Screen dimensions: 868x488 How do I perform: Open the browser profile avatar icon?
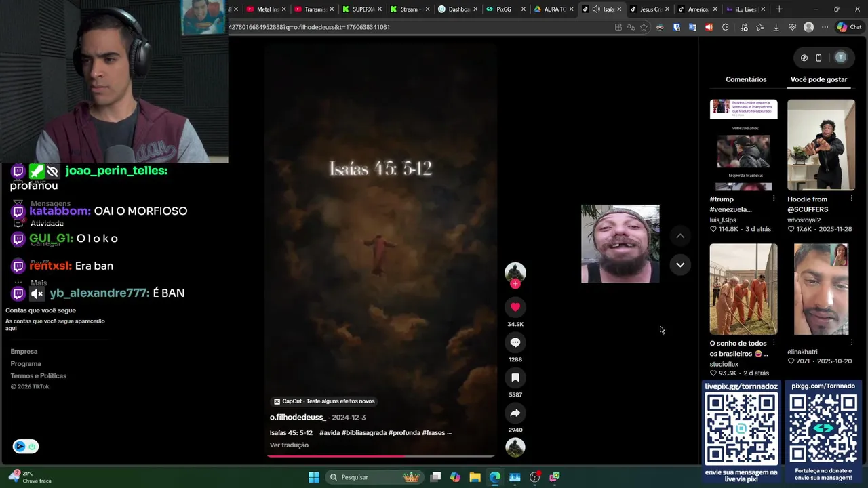[x=808, y=27]
